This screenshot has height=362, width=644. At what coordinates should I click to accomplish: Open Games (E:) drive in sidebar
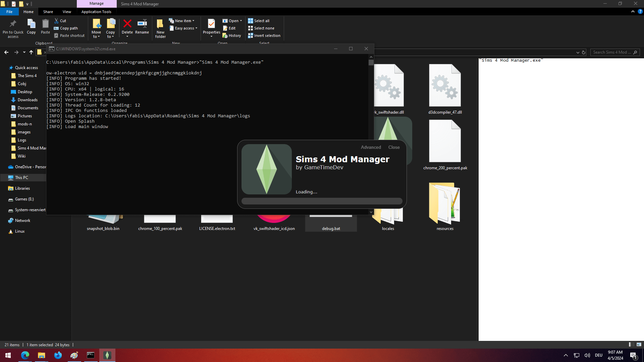pos(24,199)
